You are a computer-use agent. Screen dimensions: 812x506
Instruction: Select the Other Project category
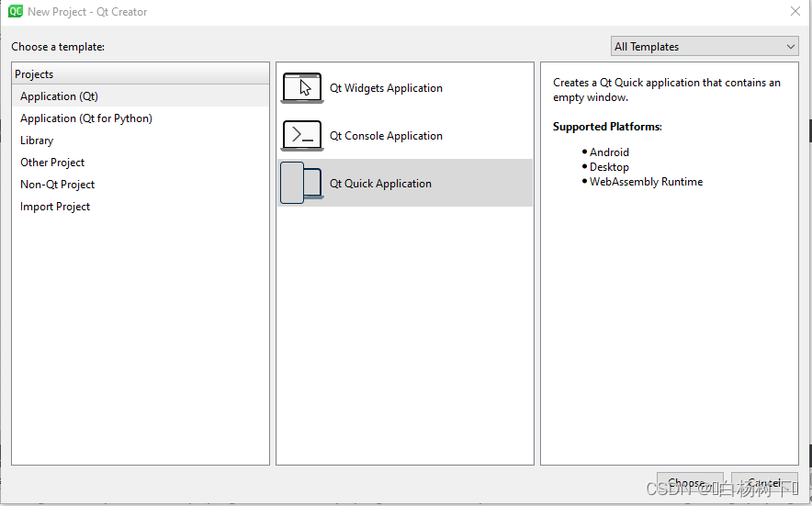141,163
